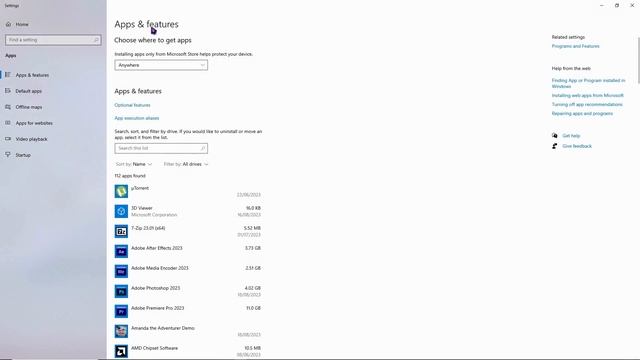This screenshot has height=360, width=640.
Task: Click the 3.73 GB size of After Effects
Action: [x=253, y=248]
